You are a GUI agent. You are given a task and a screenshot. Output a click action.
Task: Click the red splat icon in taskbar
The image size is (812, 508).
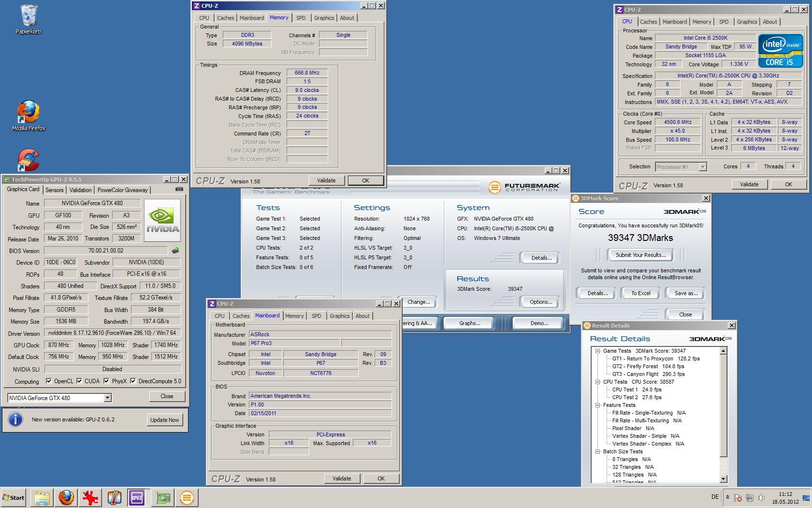pyautogui.click(x=90, y=497)
